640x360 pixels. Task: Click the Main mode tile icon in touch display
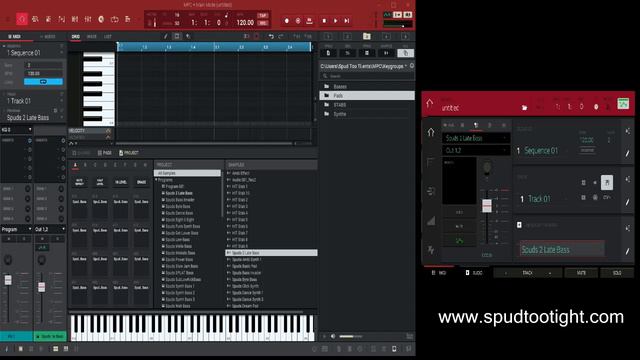click(x=623, y=104)
